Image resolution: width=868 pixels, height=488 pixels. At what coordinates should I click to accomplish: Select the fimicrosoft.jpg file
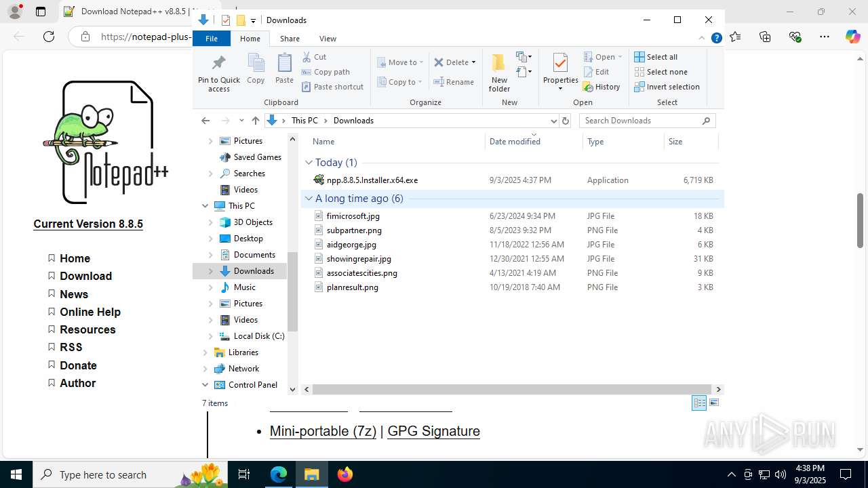point(353,216)
